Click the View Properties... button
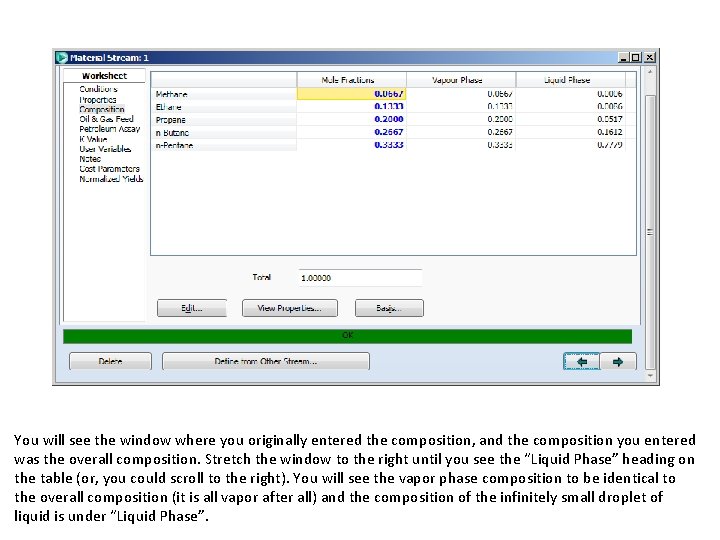 290,308
